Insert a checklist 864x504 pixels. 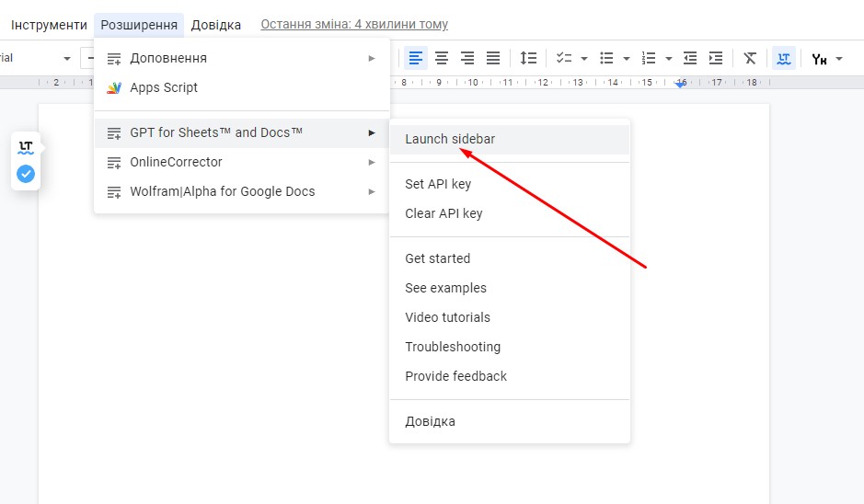coord(564,58)
